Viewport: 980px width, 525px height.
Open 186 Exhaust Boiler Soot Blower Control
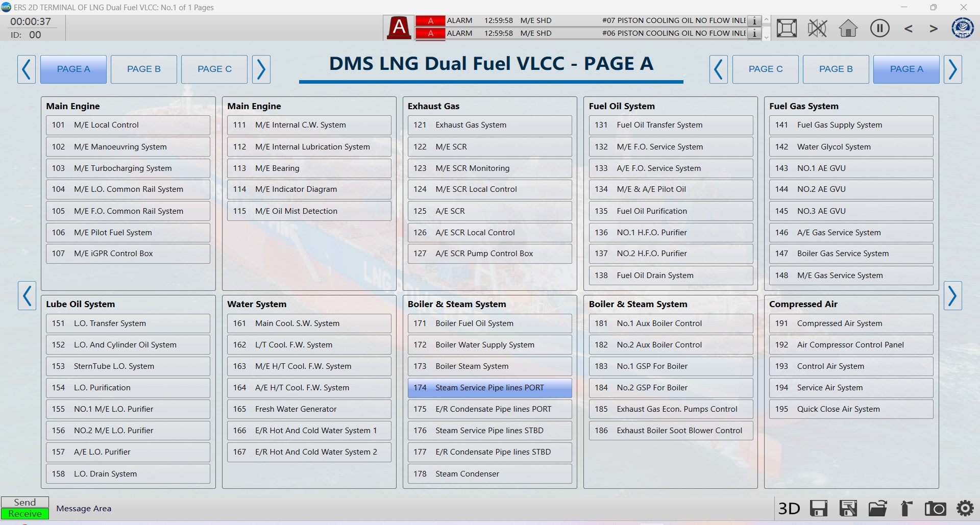(x=671, y=431)
